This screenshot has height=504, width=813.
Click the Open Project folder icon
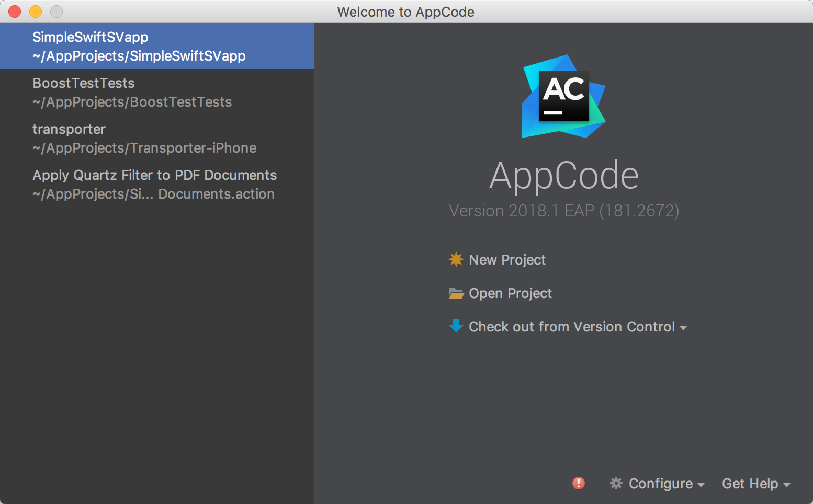(x=456, y=293)
